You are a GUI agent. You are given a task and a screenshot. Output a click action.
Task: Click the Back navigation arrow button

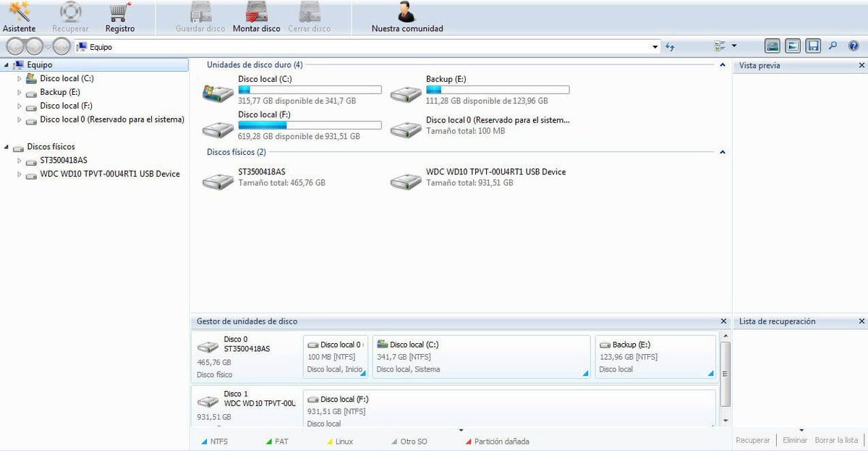point(15,46)
